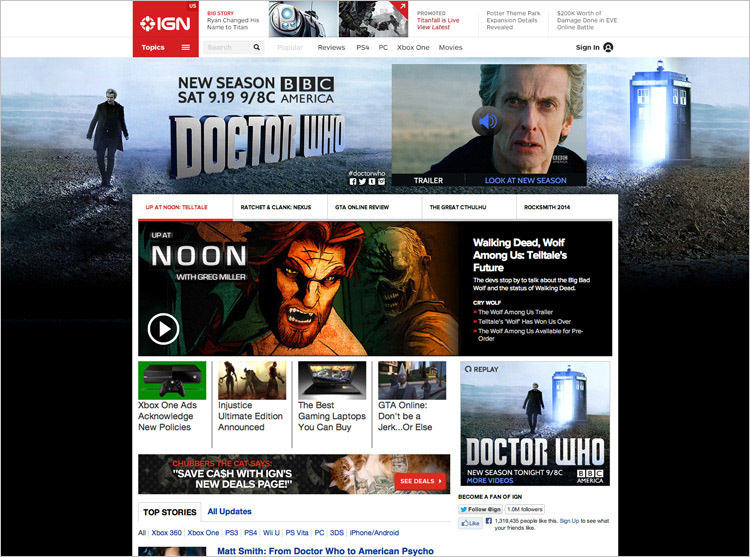
Task: Click the search magnifier icon
Action: coord(257,47)
